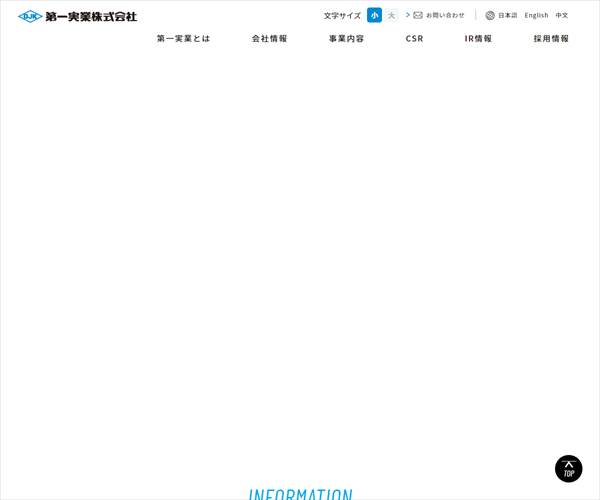Click the envelope contact icon
The width and height of the screenshot is (600, 500).
(x=418, y=15)
